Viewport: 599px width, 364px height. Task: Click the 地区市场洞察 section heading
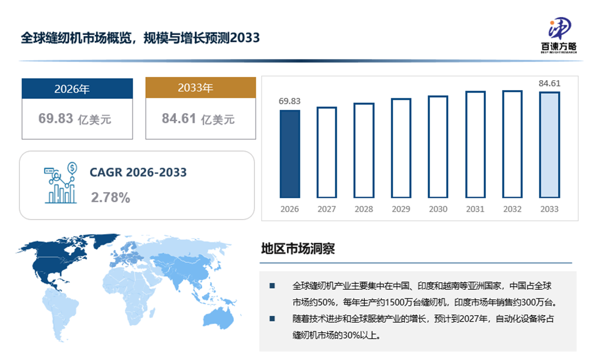coord(298,249)
